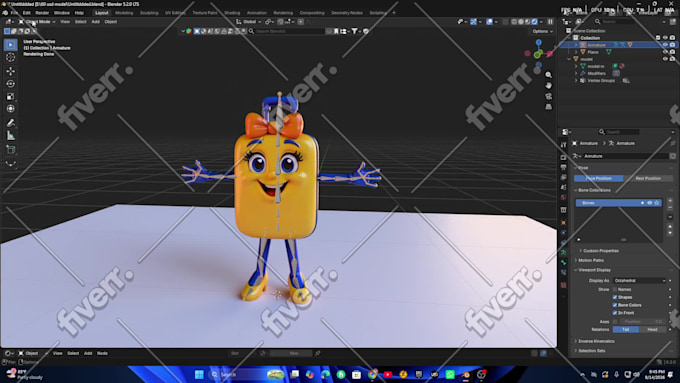The width and height of the screenshot is (680, 383).
Task: Set Relations to Head
Action: pyautogui.click(x=652, y=330)
